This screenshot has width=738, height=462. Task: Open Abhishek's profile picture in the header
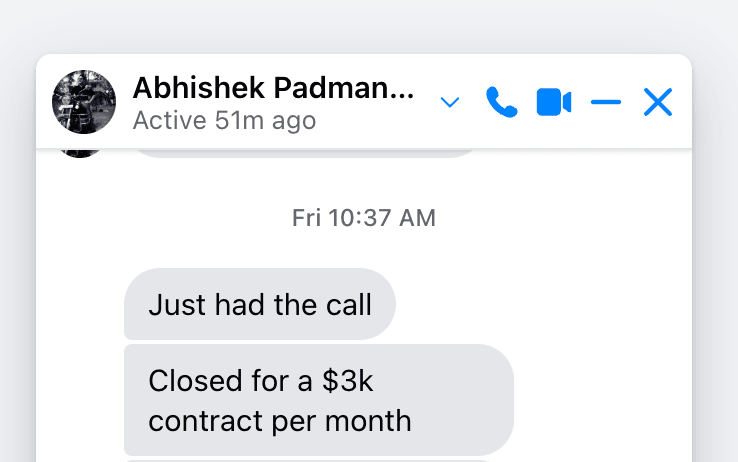[84, 102]
